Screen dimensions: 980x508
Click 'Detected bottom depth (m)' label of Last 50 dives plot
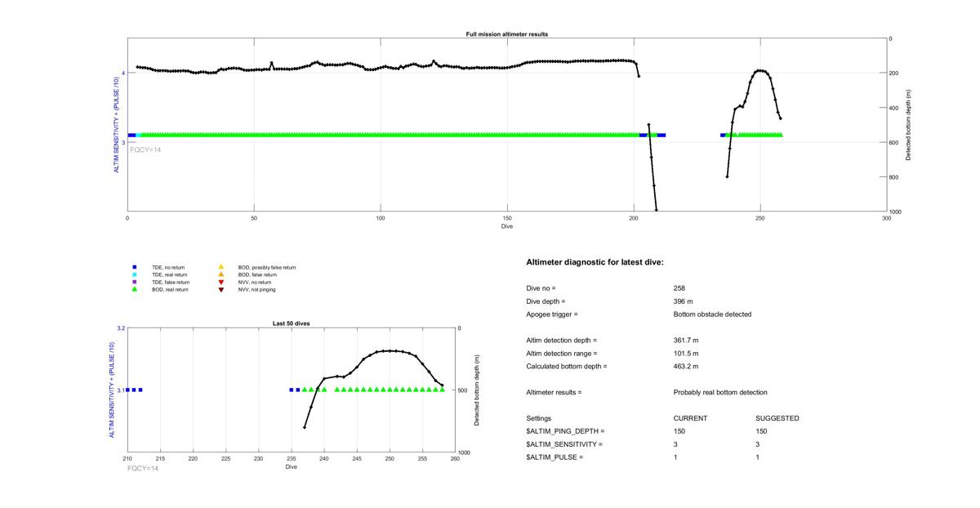476,390
